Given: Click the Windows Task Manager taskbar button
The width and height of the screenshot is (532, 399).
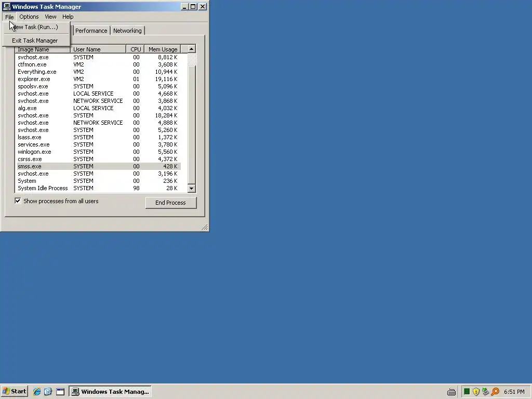Looking at the screenshot, I should tap(110, 392).
